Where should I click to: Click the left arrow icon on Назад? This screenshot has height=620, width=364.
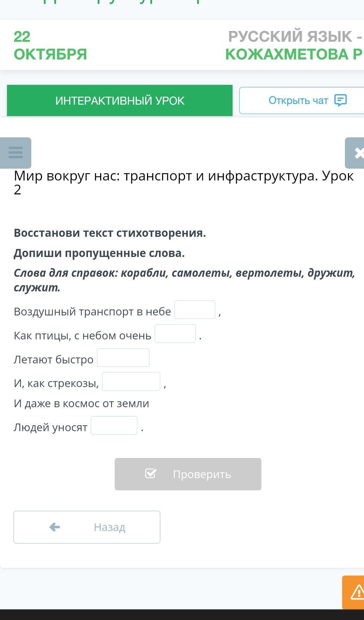coord(55,527)
